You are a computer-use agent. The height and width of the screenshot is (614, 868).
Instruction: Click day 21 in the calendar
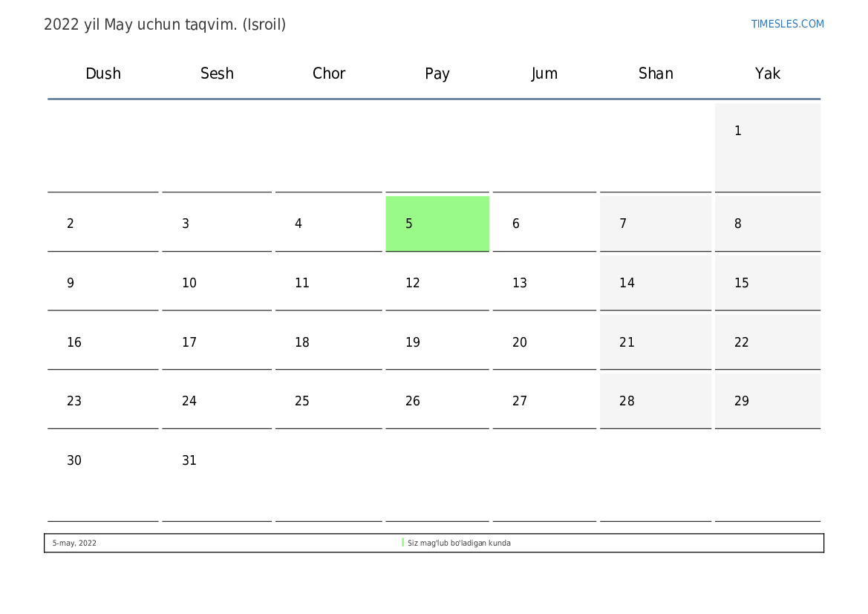(656, 342)
